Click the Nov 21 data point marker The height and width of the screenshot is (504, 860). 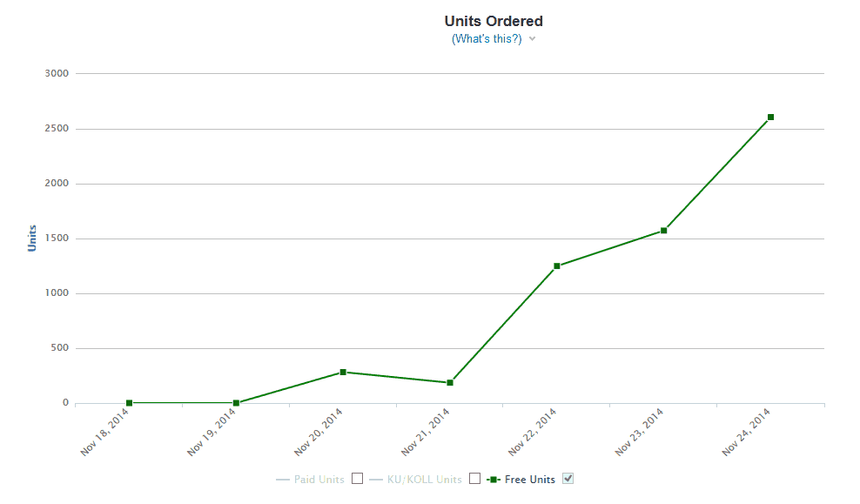coord(450,381)
